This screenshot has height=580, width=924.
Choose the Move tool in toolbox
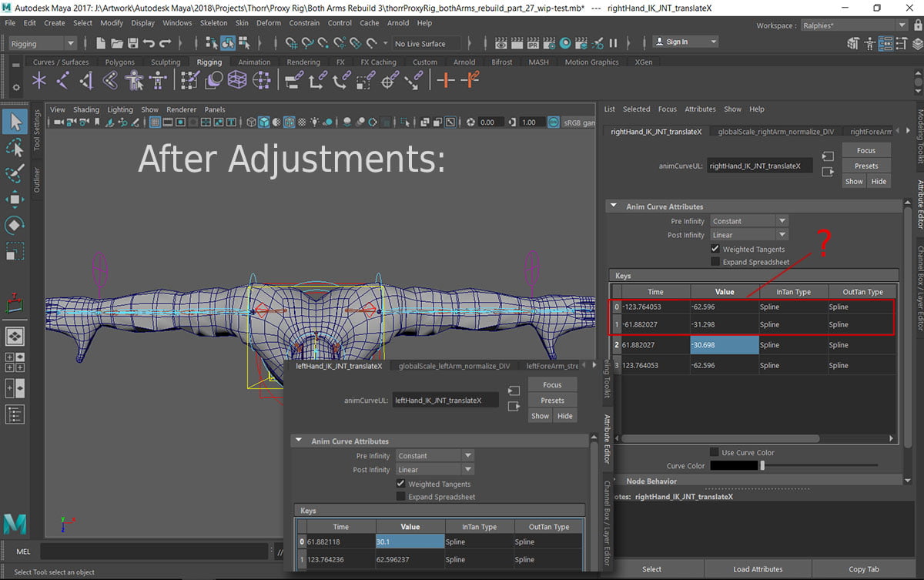[x=14, y=199]
